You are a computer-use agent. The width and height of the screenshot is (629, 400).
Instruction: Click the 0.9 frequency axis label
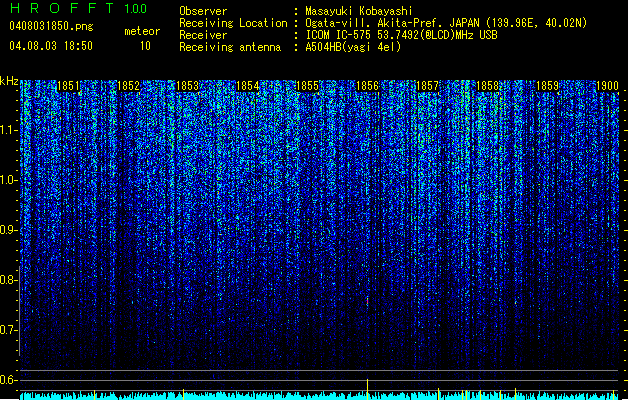[x=9, y=230]
